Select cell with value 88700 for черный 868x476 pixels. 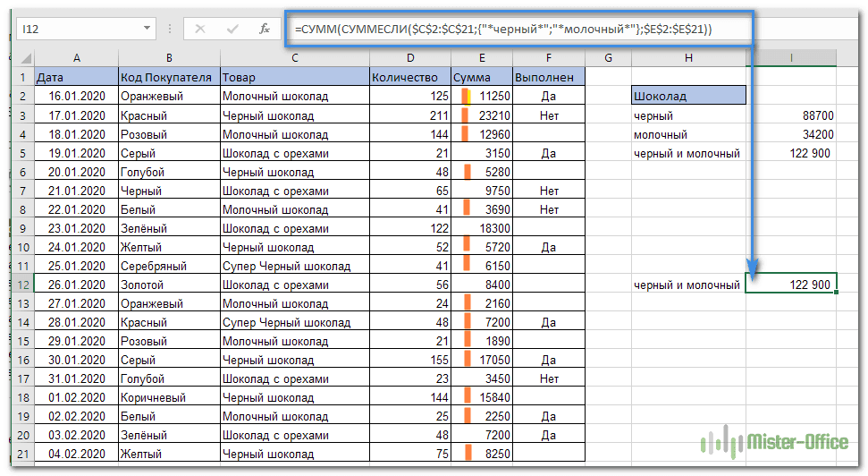click(x=791, y=115)
